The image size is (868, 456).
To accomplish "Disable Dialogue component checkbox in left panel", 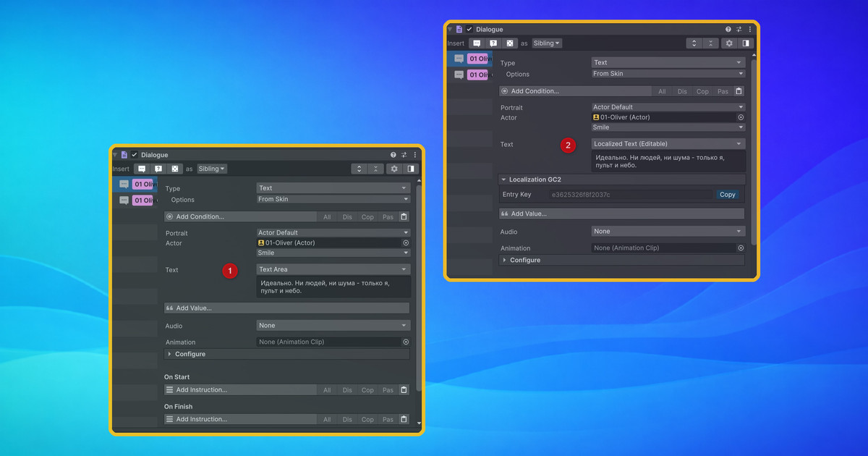I will pos(135,155).
